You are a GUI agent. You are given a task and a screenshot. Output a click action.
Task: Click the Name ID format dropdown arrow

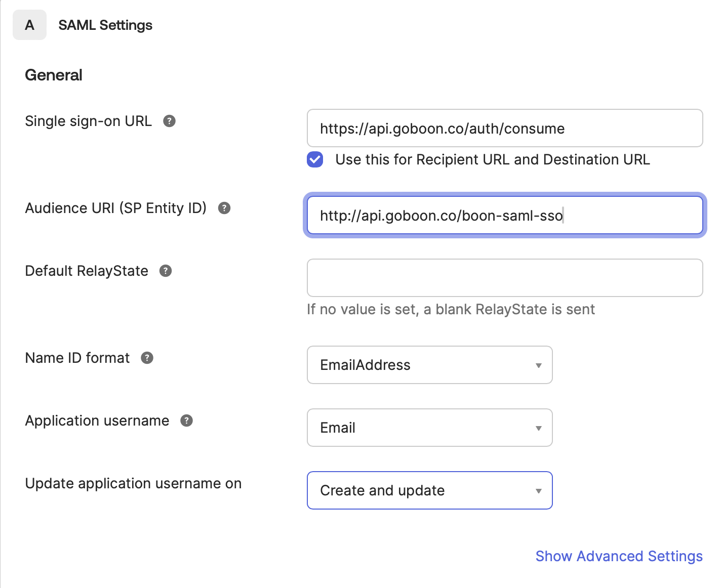pyautogui.click(x=539, y=365)
